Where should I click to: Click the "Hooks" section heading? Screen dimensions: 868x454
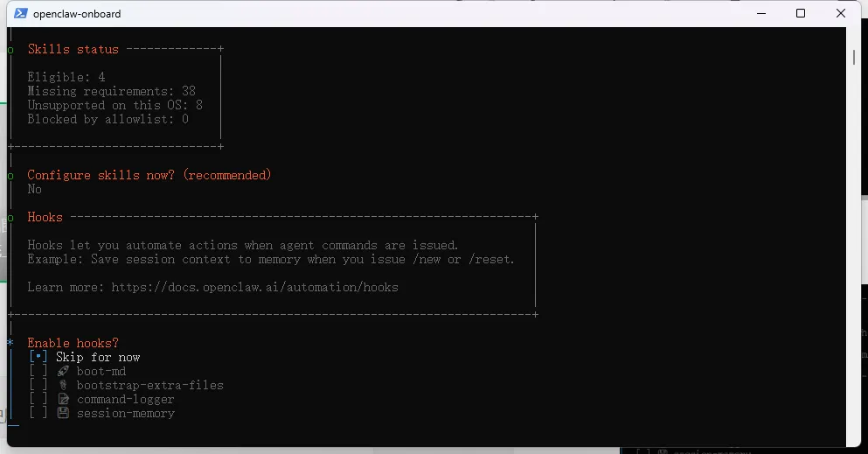45,217
